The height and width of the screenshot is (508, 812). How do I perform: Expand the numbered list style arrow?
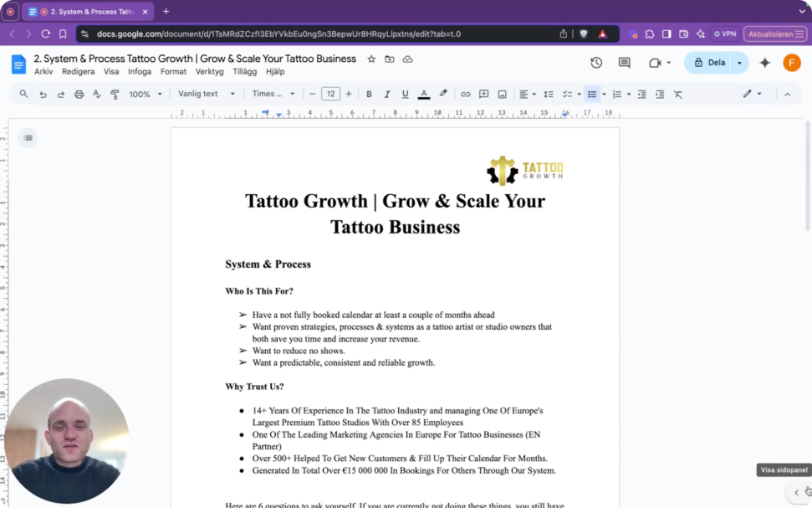pos(629,95)
